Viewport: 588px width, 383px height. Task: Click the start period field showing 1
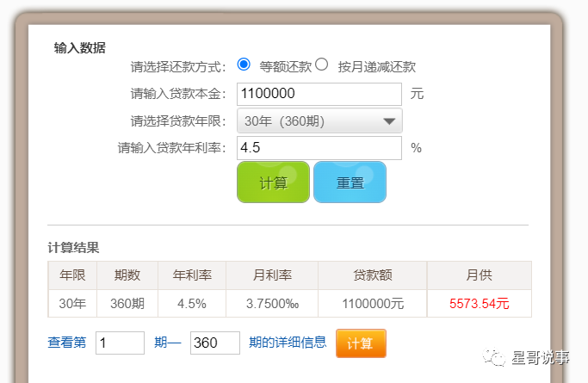[x=120, y=343]
